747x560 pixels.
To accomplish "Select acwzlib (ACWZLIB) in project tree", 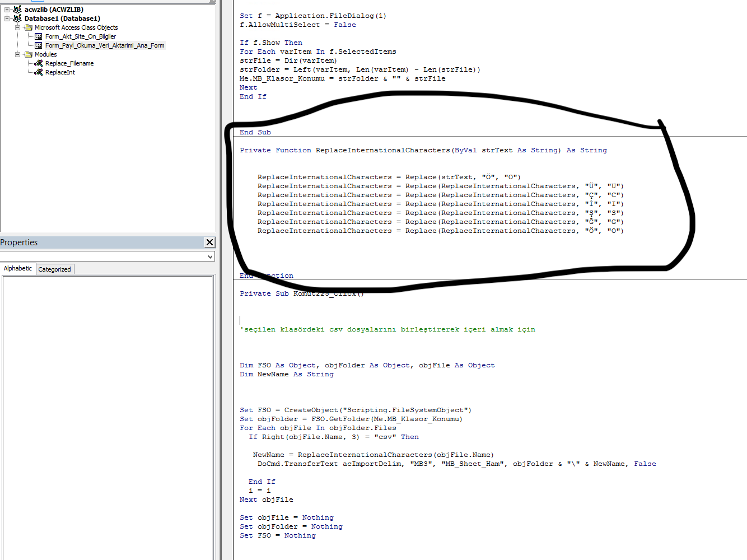I will [x=54, y=10].
